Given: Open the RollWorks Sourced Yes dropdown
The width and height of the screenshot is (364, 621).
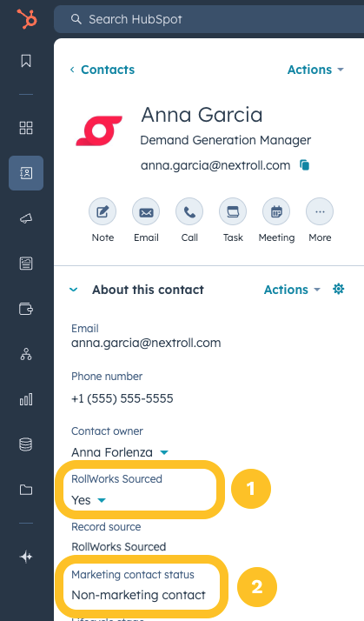Looking at the screenshot, I should click(x=89, y=500).
